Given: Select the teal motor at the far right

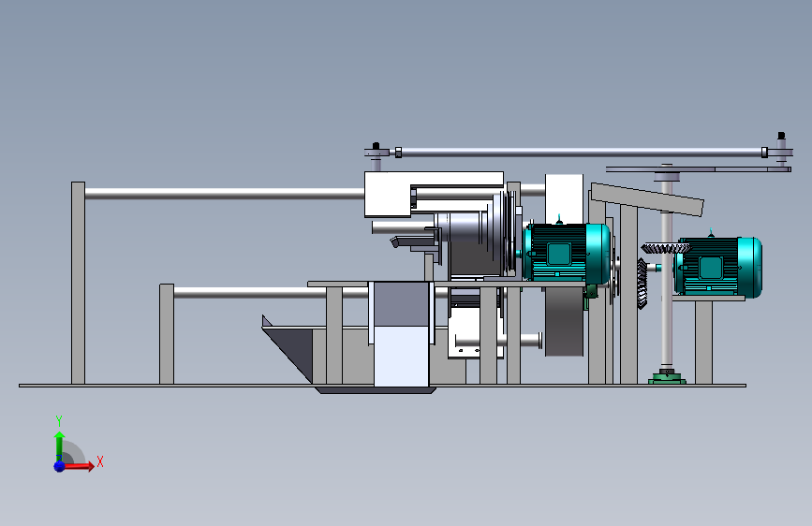Looking at the screenshot, I should click(x=717, y=267).
